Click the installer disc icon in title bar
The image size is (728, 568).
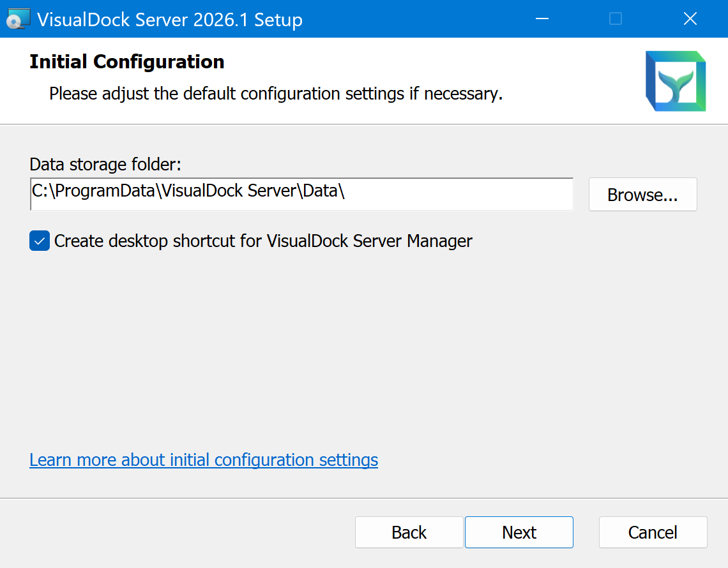18,19
